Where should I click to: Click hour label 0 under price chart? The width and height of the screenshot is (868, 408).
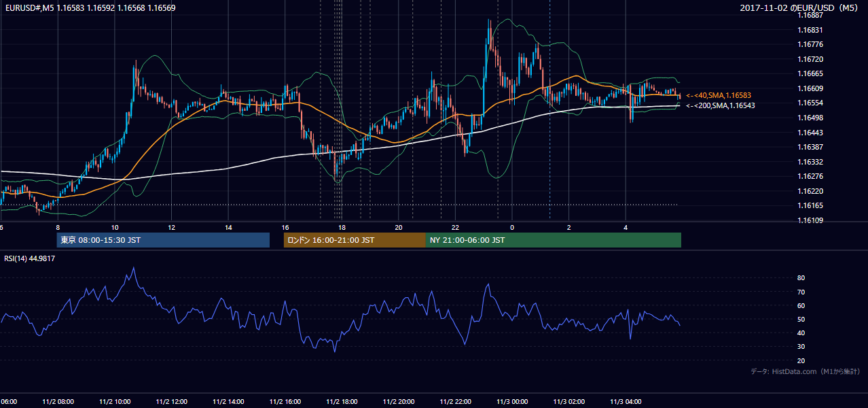pyautogui.click(x=512, y=228)
